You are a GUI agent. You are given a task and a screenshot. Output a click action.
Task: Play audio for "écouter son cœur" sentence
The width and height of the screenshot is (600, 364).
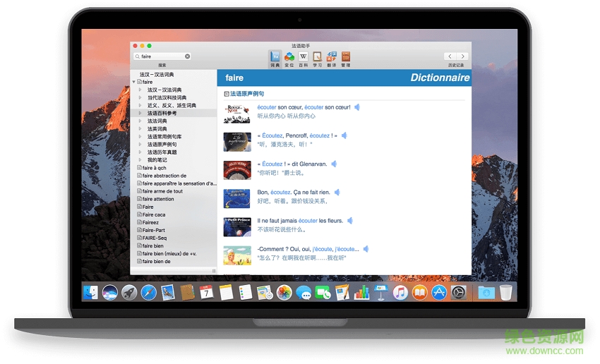pyautogui.click(x=357, y=107)
